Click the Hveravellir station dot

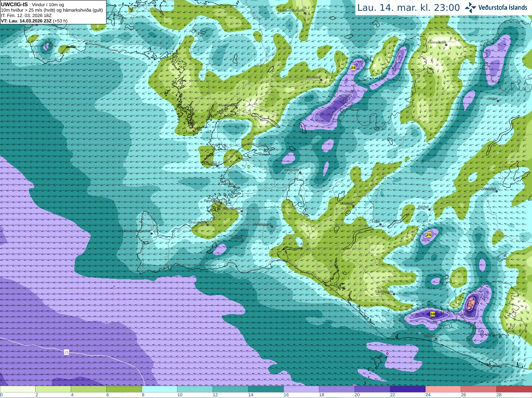click(x=446, y=45)
